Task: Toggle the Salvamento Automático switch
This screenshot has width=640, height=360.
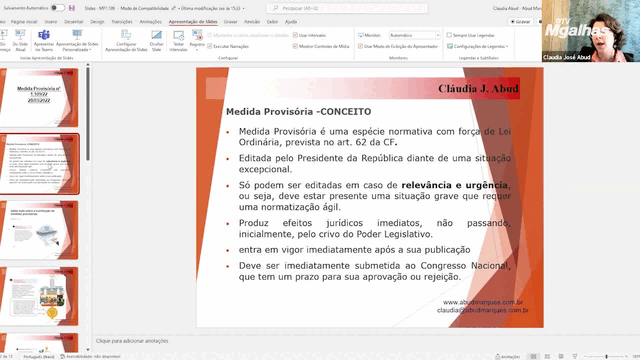Action: click(58, 8)
